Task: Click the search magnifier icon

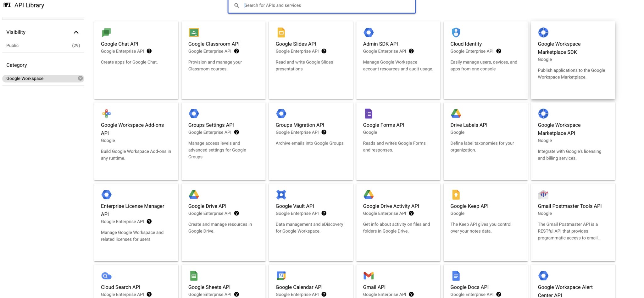Action: pos(237,5)
